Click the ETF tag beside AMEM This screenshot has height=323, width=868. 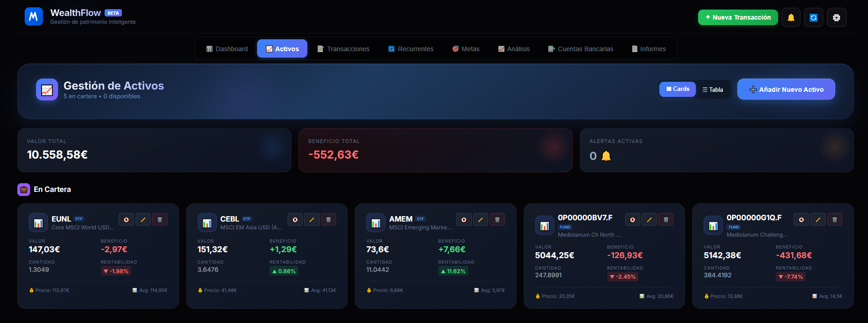[421, 219]
